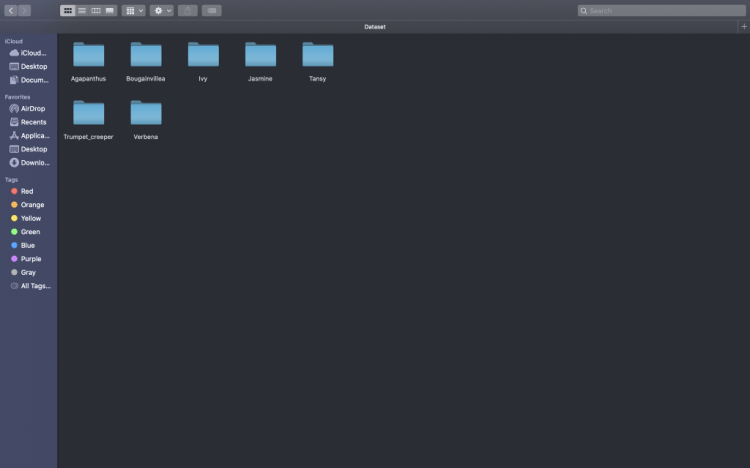750x468 pixels.
Task: Open the gear Action menu
Action: click(x=161, y=10)
